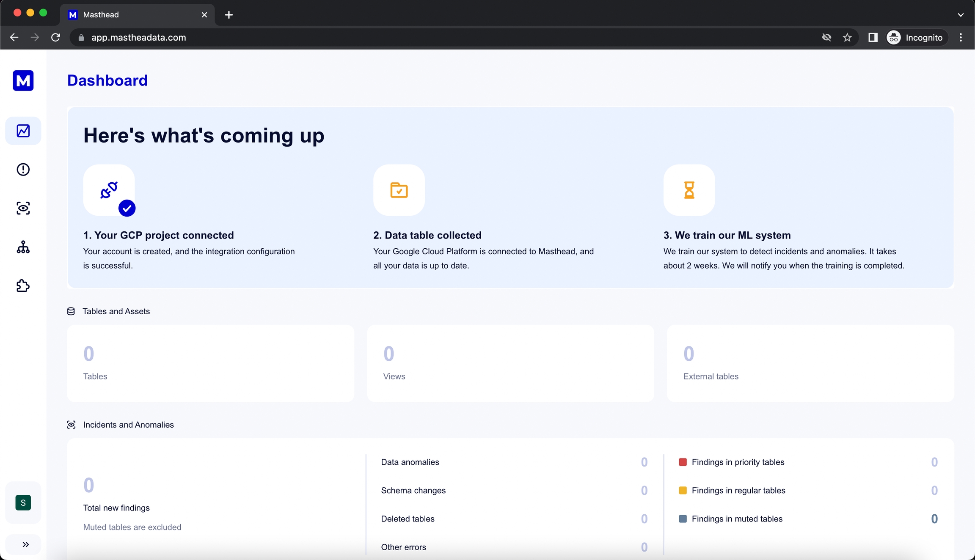Reload the page
975x560 pixels.
click(55, 38)
